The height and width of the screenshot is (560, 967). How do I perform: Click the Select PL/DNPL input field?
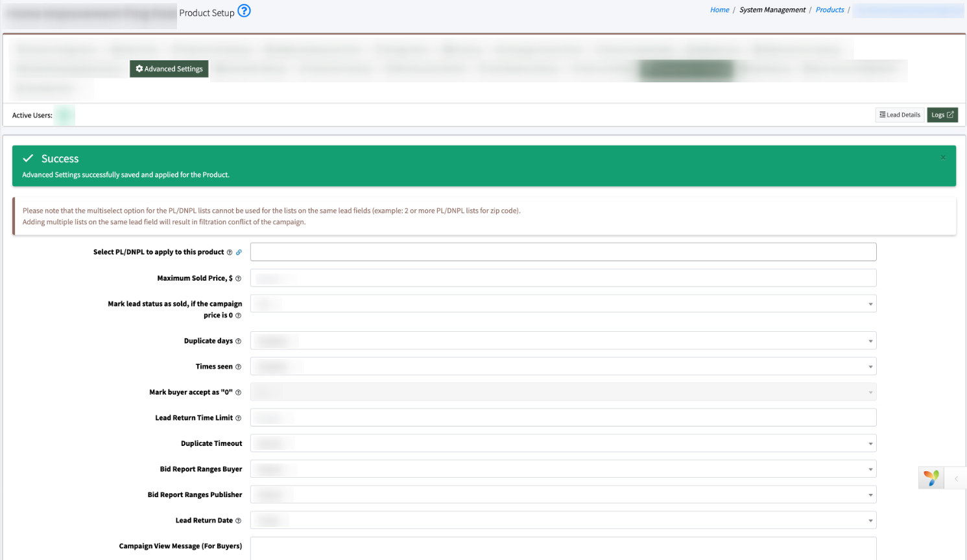click(563, 252)
